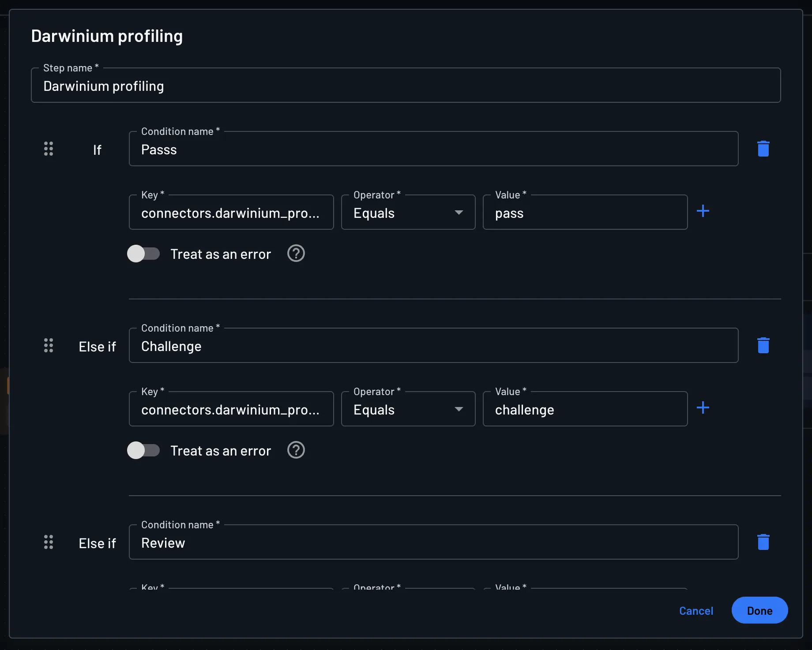Add a rule to the Passs condition
This screenshot has width=812, height=650.
[x=703, y=211]
